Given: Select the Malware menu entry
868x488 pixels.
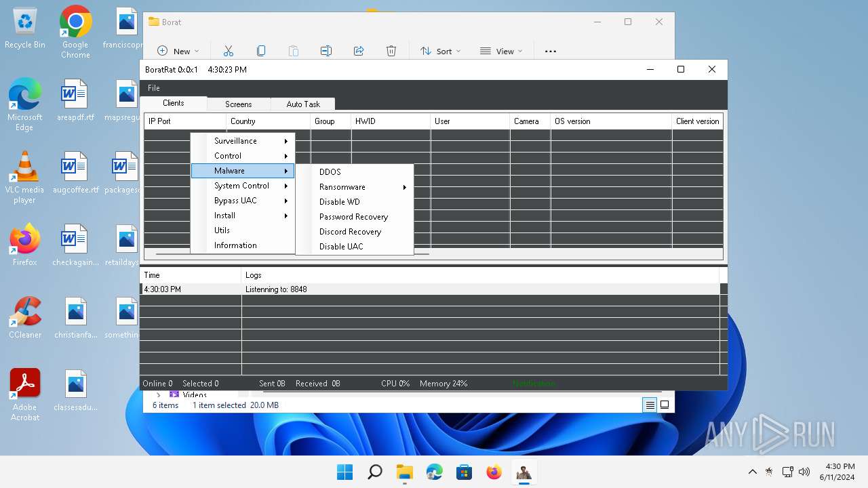Looking at the screenshot, I should point(243,171).
